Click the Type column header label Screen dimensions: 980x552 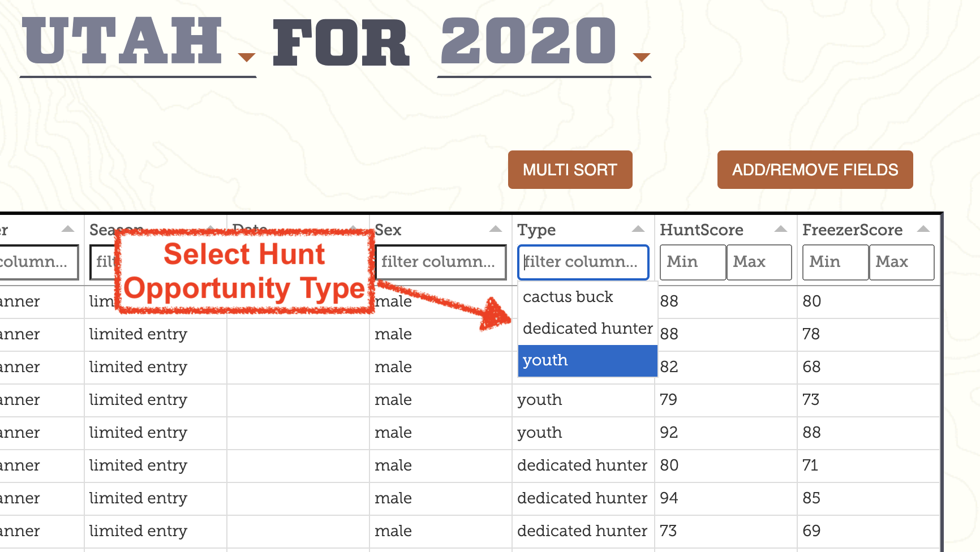(536, 230)
